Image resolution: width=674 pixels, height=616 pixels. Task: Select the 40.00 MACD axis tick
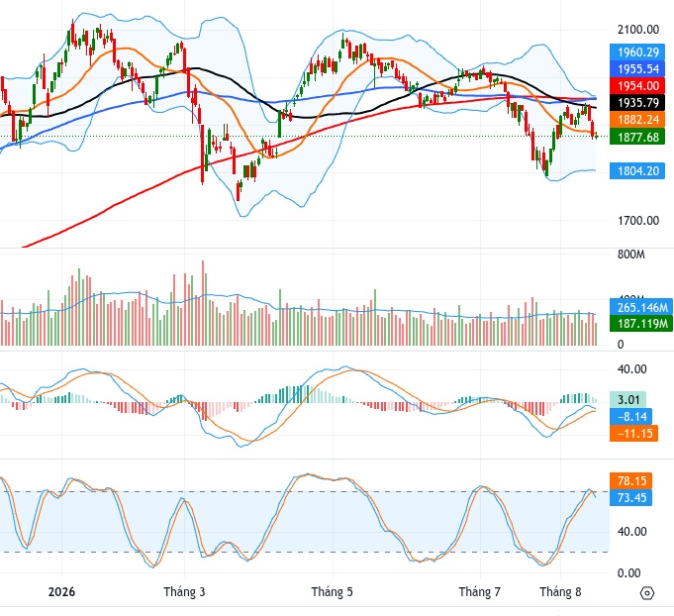point(631,369)
